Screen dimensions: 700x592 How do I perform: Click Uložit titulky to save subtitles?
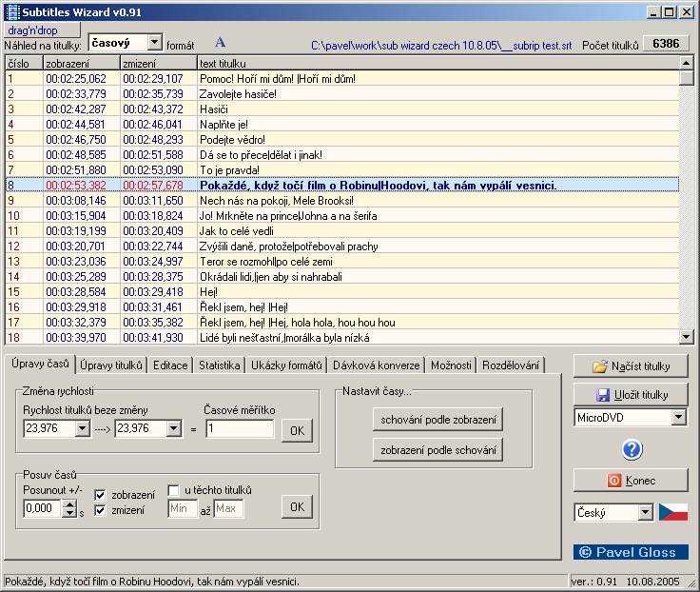631,394
